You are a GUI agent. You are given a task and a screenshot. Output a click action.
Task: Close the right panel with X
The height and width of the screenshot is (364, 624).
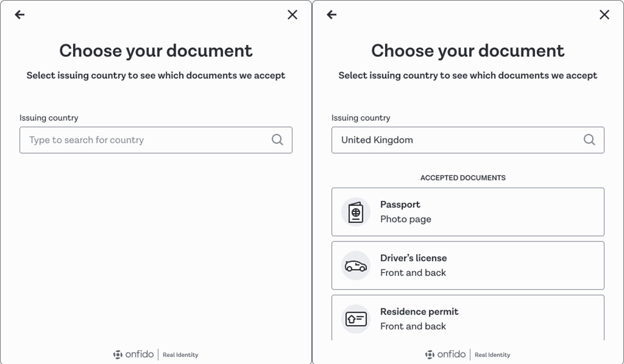tap(604, 15)
